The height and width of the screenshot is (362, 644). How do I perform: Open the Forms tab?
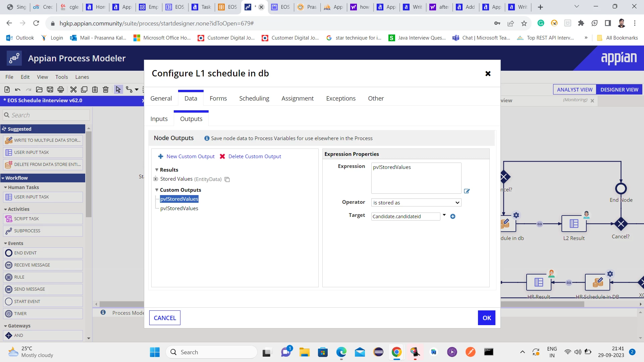tap(218, 98)
